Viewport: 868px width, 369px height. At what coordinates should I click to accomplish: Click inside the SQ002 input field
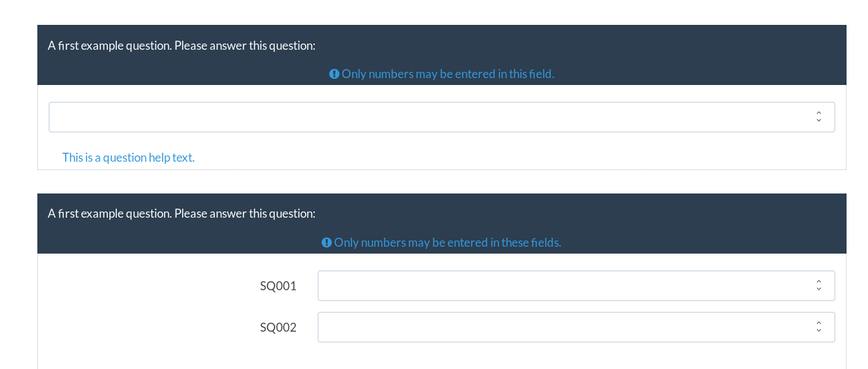click(x=576, y=327)
